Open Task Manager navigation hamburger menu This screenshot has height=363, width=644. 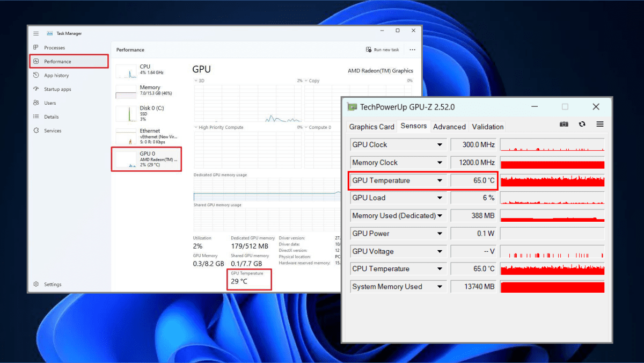35,33
